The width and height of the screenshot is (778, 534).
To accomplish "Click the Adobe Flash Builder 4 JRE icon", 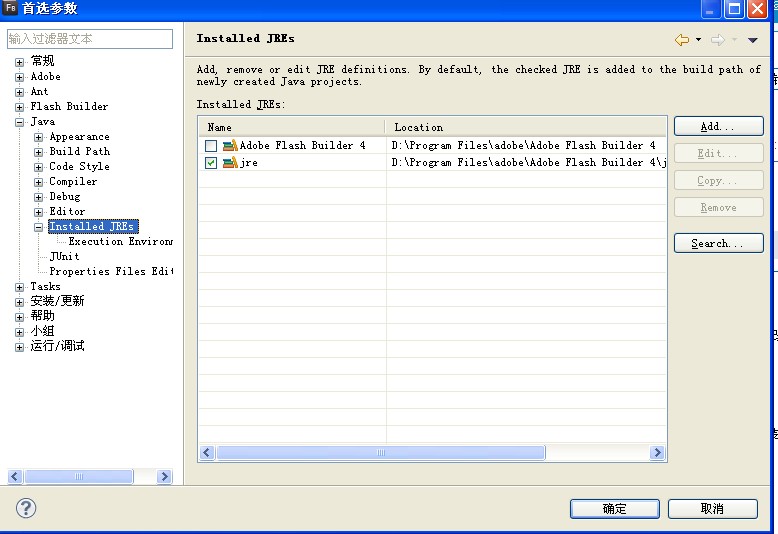I will point(230,145).
